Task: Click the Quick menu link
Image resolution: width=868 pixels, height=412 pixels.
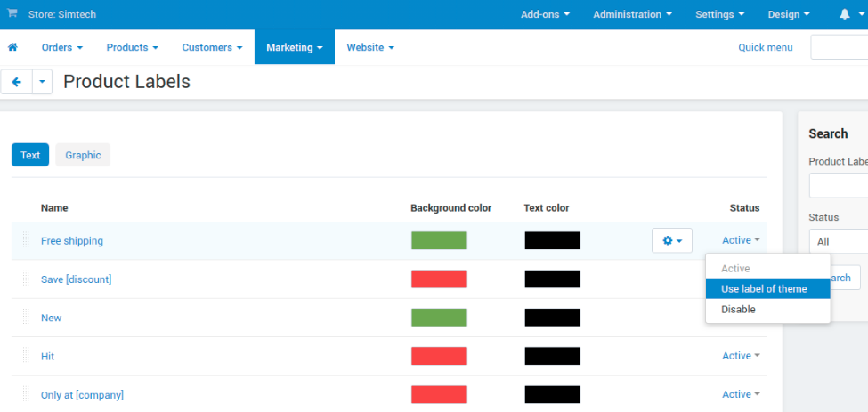Action: coord(765,47)
